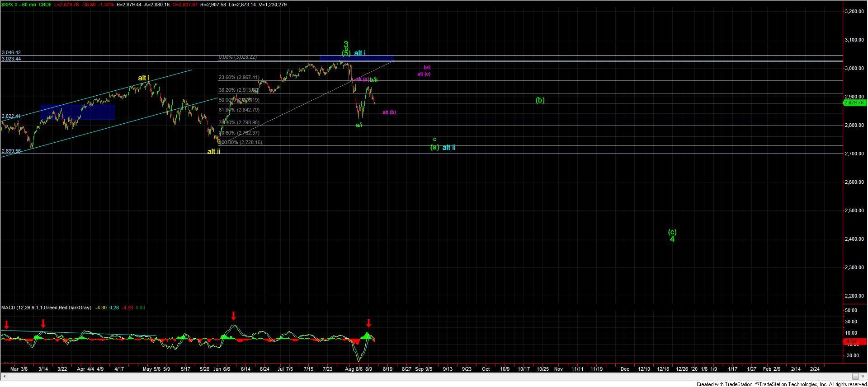Image resolution: width=868 pixels, height=387 pixels.
Task: Select the green 'a/i' label
Action: [x=359, y=125]
